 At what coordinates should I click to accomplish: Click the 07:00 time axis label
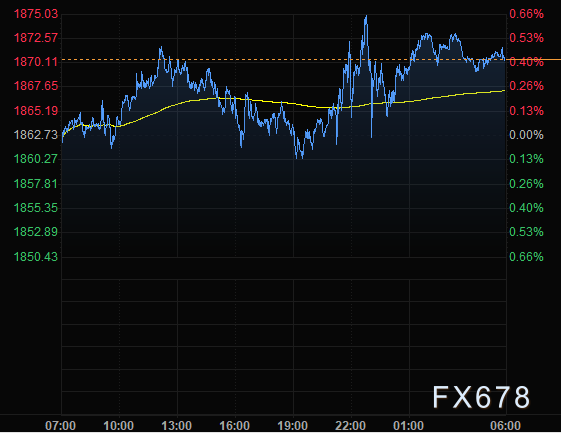click(x=60, y=426)
